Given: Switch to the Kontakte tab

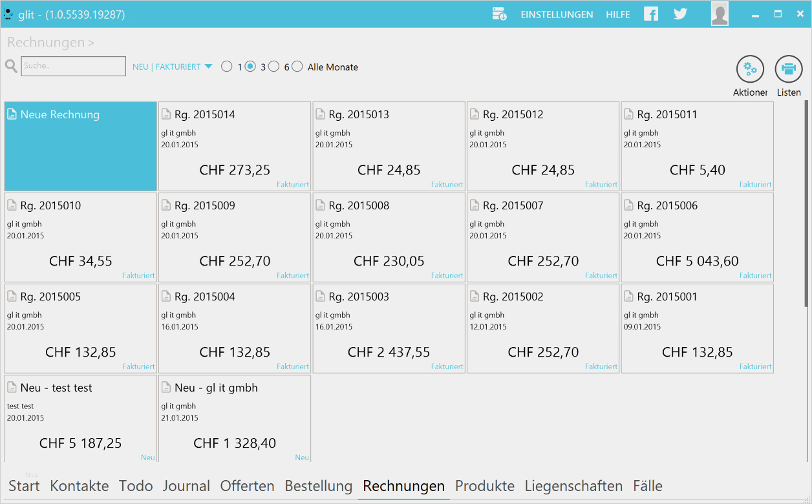Looking at the screenshot, I should click(80, 486).
